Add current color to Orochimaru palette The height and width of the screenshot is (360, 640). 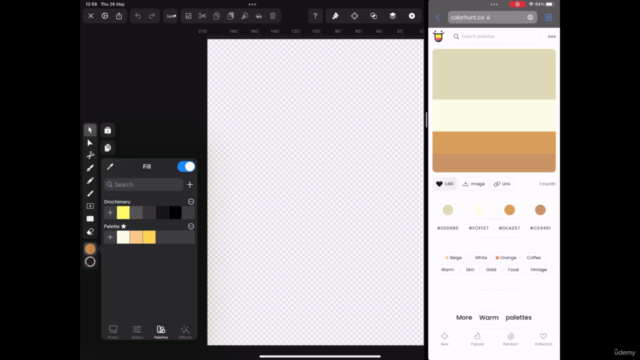110,213
